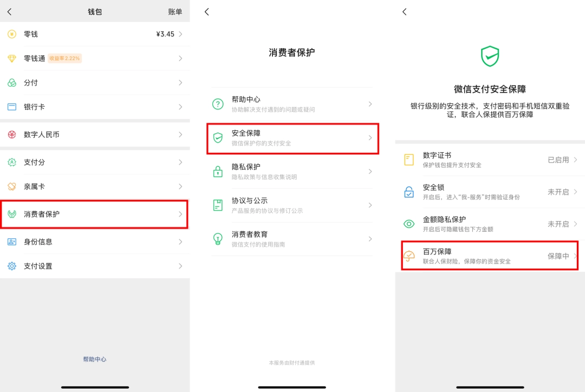Open the 安全保障 menu entry
This screenshot has height=392, width=585.
pyautogui.click(x=293, y=139)
